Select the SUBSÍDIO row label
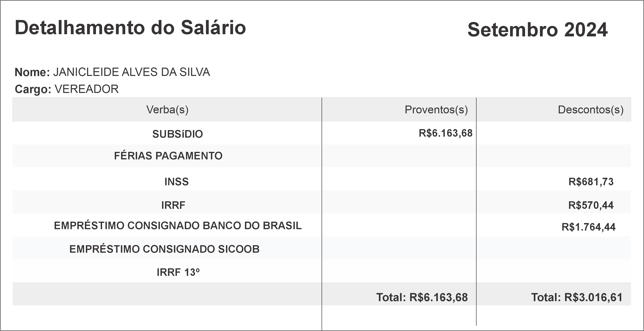 (x=177, y=134)
